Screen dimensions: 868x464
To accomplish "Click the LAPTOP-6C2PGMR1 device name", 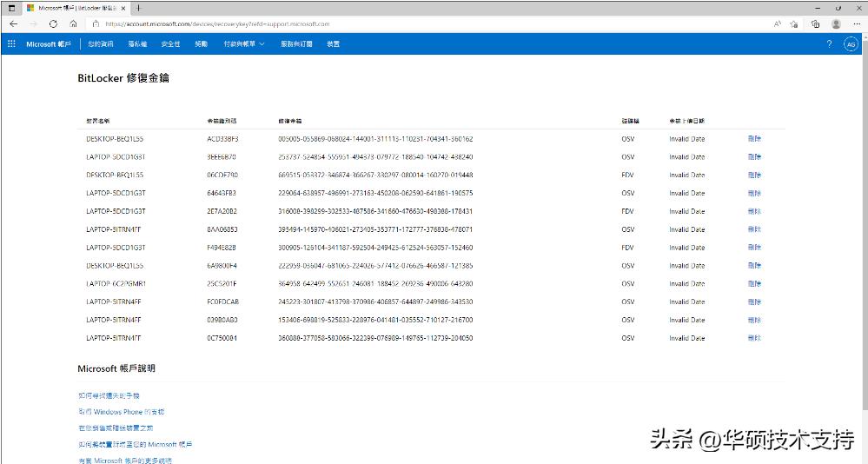I will (116, 283).
